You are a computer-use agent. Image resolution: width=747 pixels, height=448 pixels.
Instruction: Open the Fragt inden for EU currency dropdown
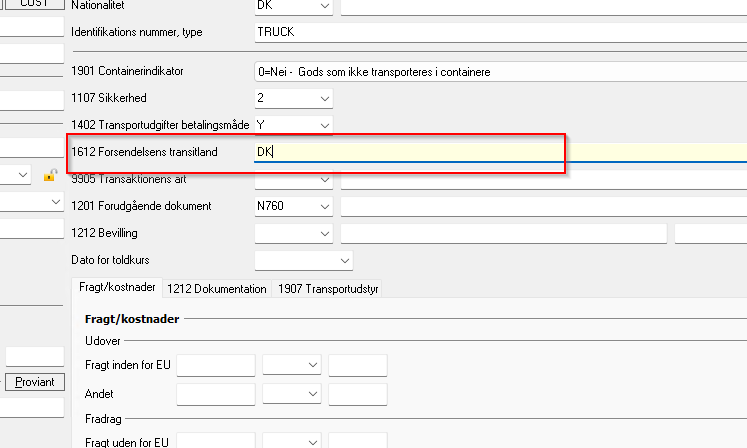click(x=312, y=365)
